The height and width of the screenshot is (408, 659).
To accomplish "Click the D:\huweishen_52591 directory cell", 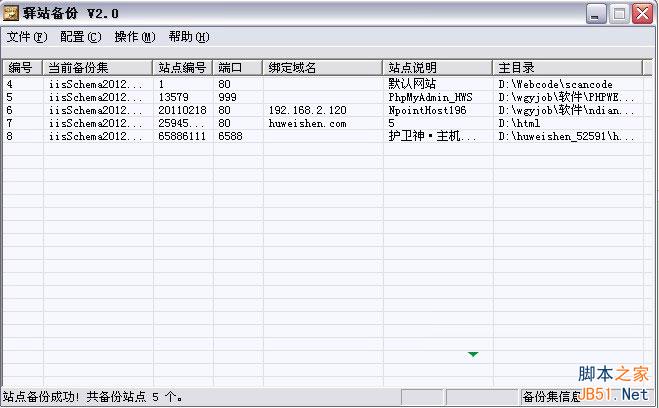I will coord(566,137).
